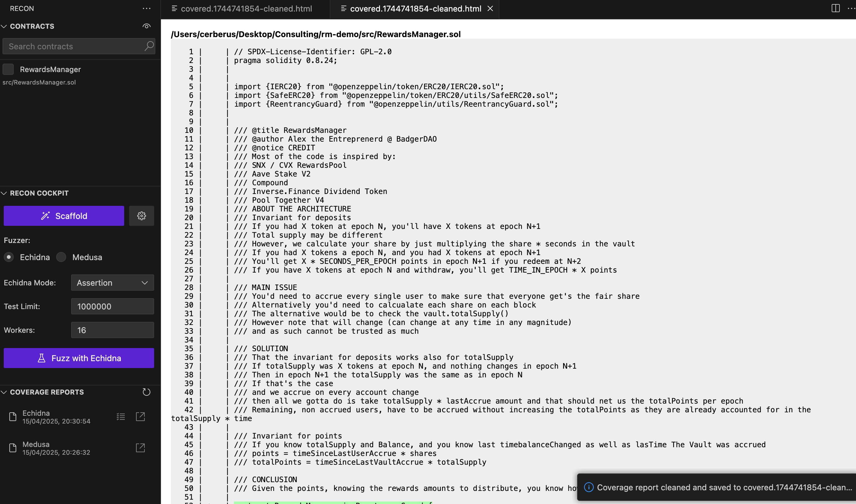Collapse the Coverage Reports section

[x=4, y=392]
